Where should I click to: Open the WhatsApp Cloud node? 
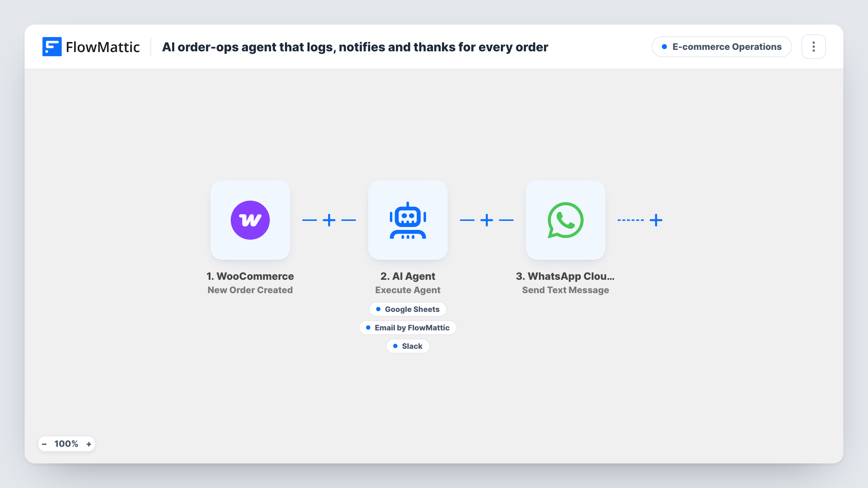click(x=565, y=220)
